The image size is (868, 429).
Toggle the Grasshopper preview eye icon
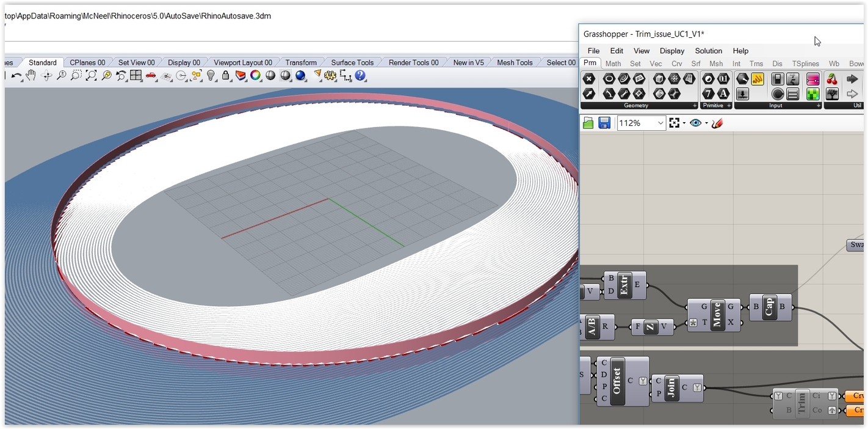tap(696, 123)
